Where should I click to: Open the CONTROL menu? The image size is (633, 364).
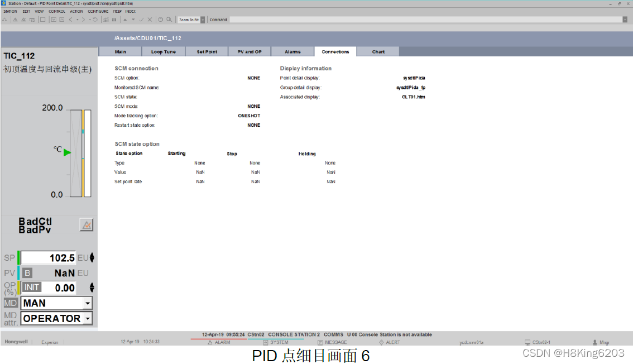57,11
